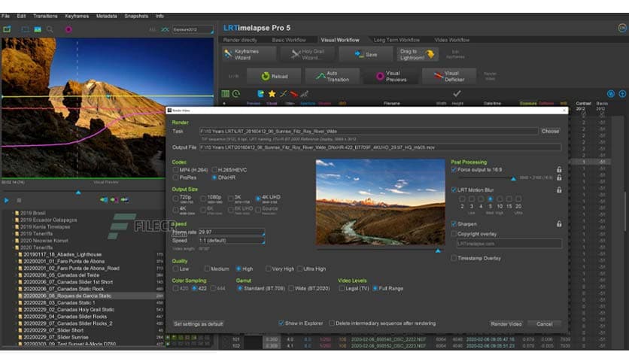Click the lock icon next to Force output
The image size is (629, 364).
559,169
